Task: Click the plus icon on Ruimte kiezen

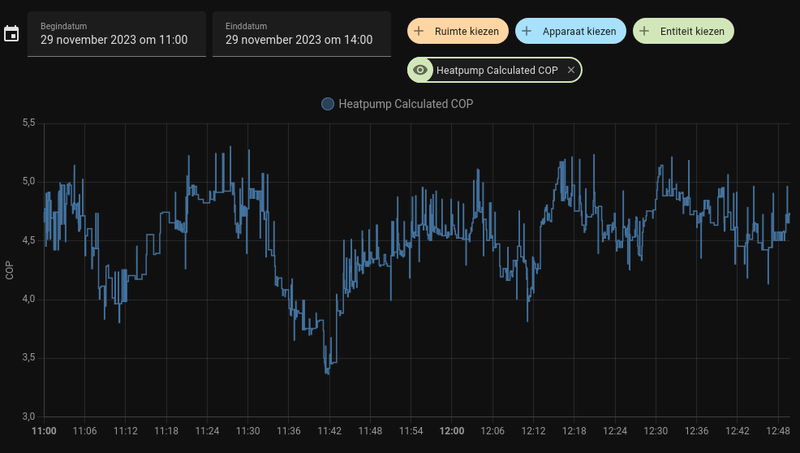Action: click(x=419, y=31)
